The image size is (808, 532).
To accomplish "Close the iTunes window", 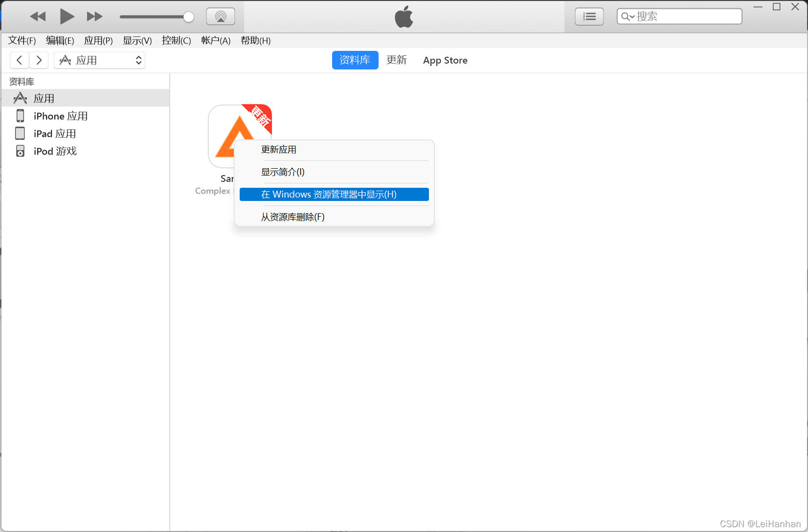I will (x=795, y=7).
